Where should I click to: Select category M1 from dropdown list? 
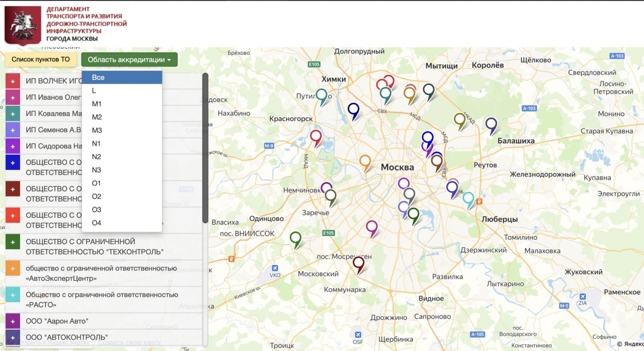pyautogui.click(x=97, y=104)
